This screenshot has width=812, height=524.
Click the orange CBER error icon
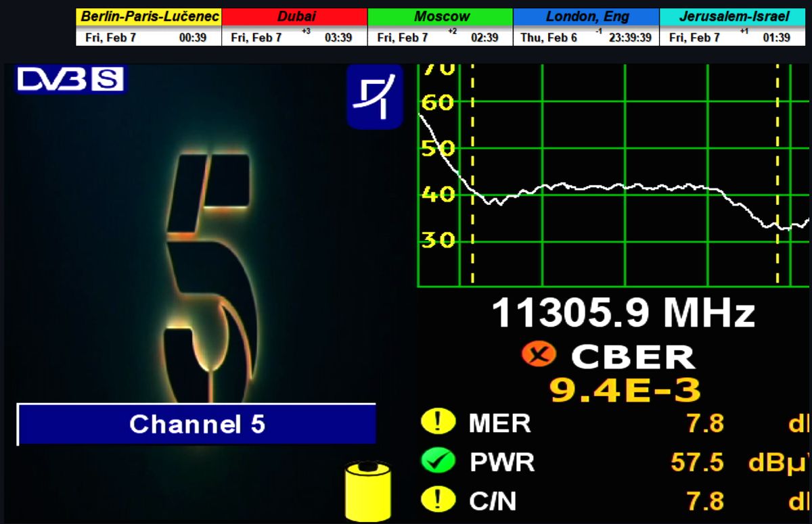pos(539,354)
